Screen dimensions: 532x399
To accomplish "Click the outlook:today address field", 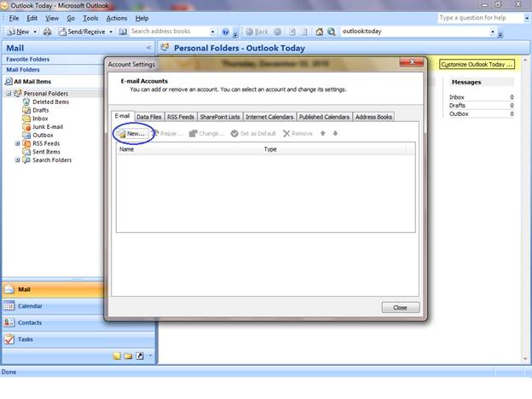I will (415, 32).
